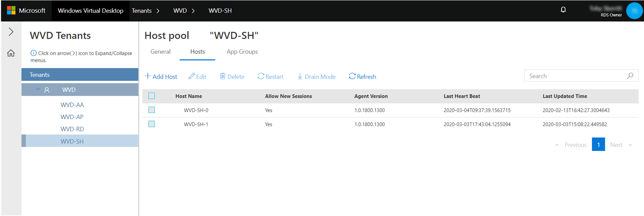Switch to the General tab

pos(160,52)
